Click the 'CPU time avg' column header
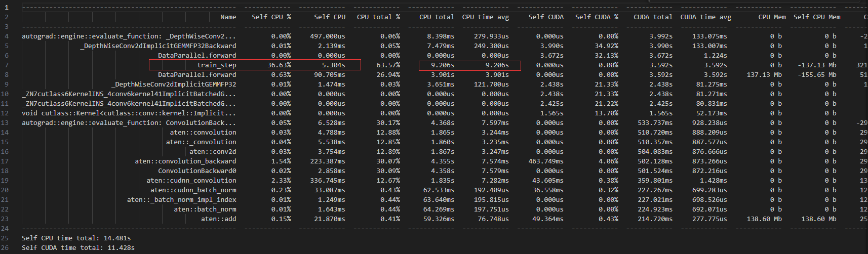The image size is (868, 254). point(486,17)
